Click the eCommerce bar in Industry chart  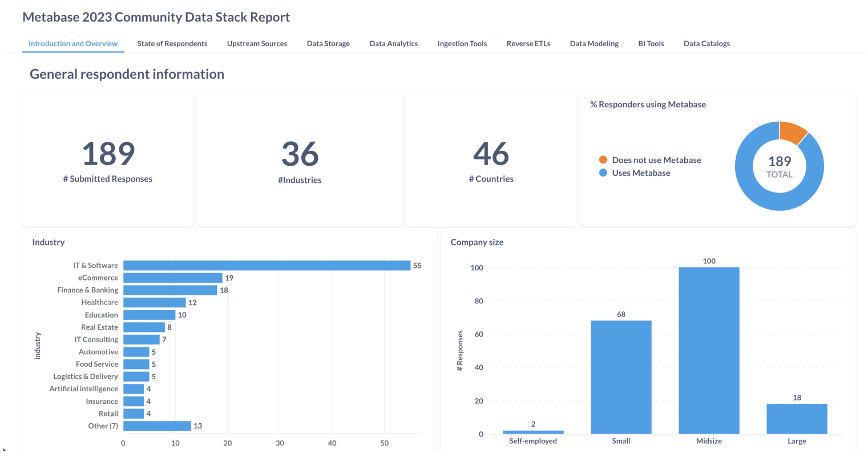[x=173, y=278]
